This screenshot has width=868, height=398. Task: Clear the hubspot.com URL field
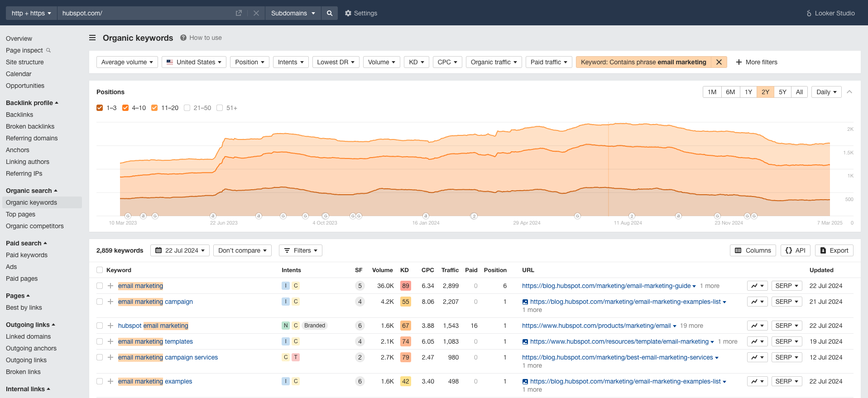[x=256, y=13]
